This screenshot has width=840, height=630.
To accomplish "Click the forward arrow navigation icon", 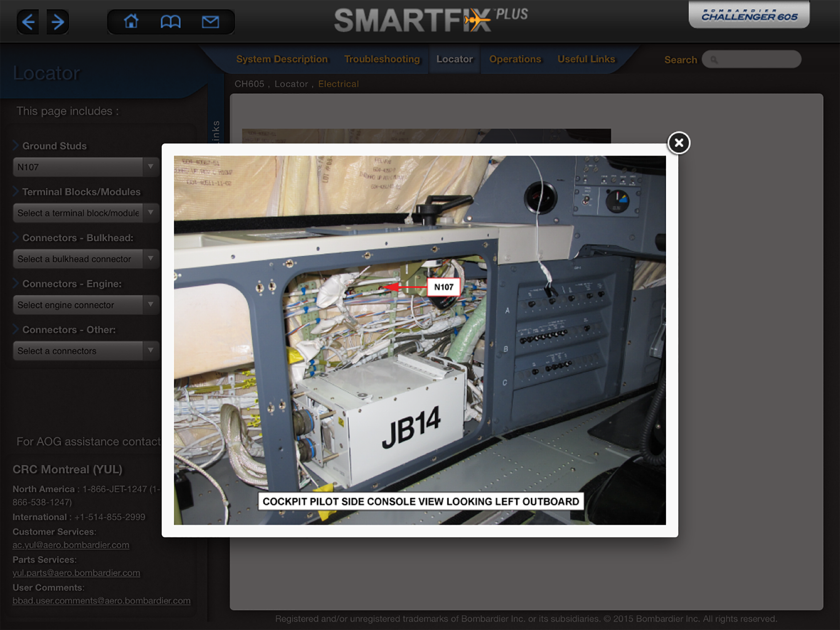I will (58, 22).
